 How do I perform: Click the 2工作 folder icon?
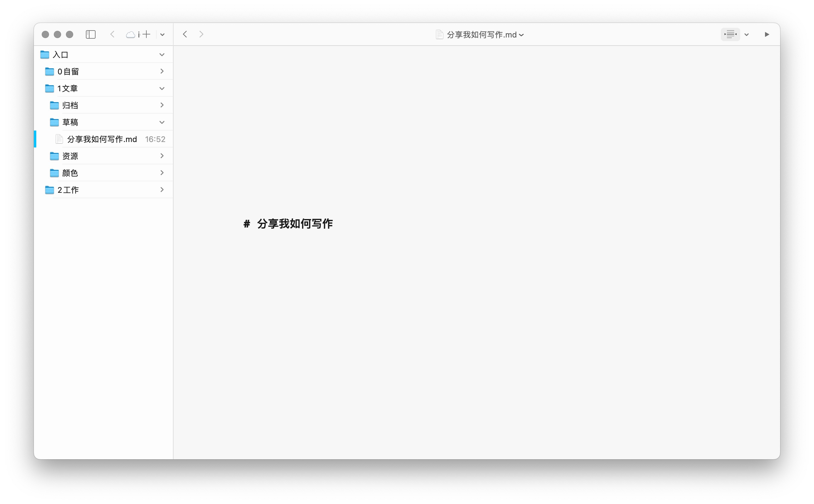click(49, 190)
